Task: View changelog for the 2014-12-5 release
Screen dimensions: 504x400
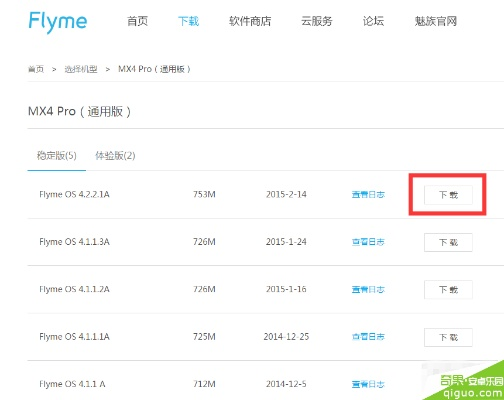Action: coord(368,384)
